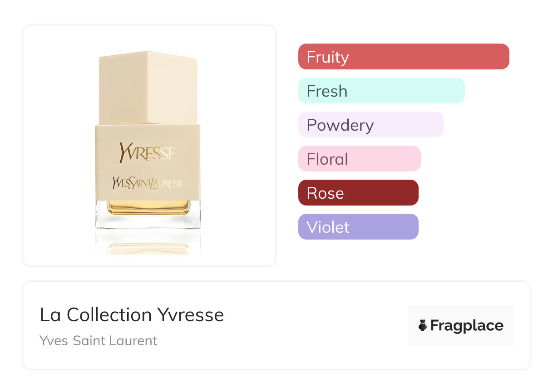553x392 pixels.
Task: Click the golden liquid in the bottle
Action: [x=148, y=208]
